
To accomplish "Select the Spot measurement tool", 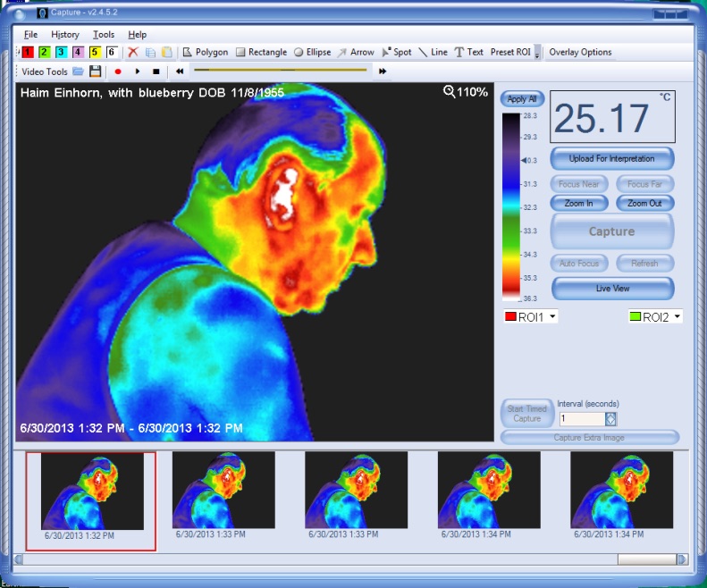I will click(x=397, y=53).
